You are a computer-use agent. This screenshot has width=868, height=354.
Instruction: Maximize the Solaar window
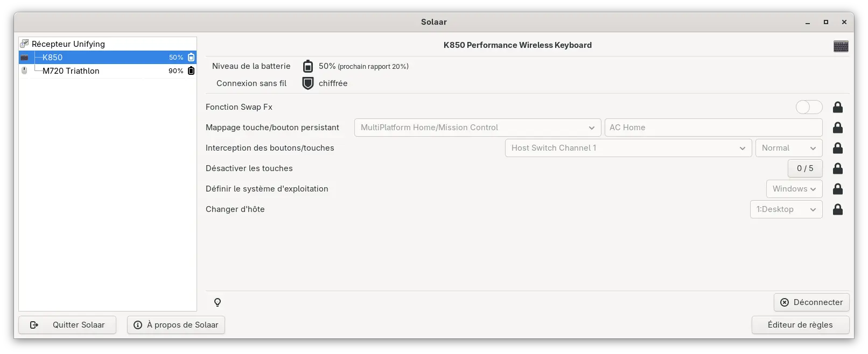pos(826,22)
